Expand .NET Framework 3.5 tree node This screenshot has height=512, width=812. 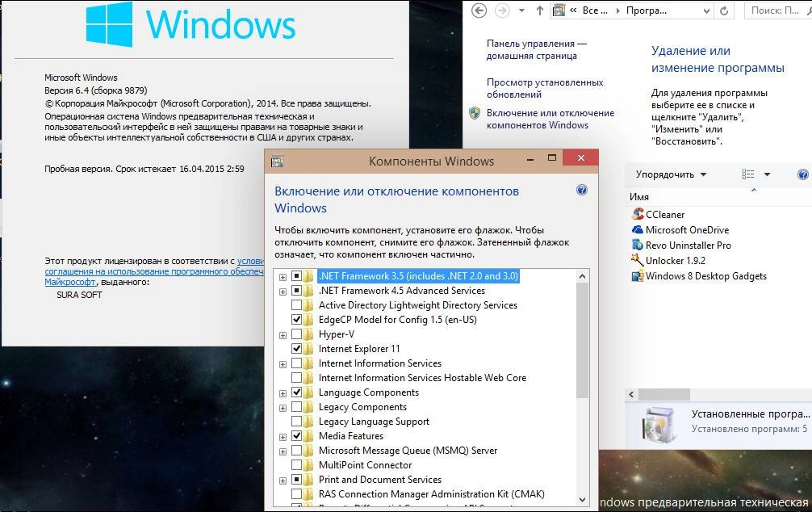283,277
